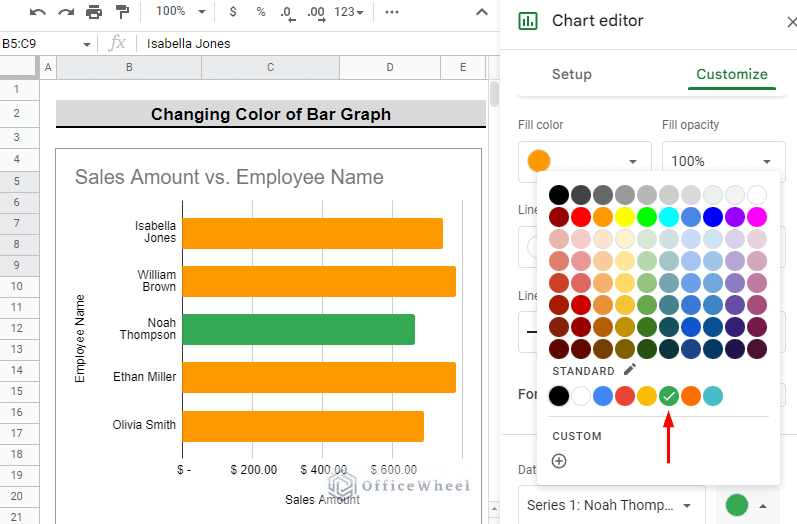Select column C header
The width and height of the screenshot is (797, 524).
tap(270, 67)
